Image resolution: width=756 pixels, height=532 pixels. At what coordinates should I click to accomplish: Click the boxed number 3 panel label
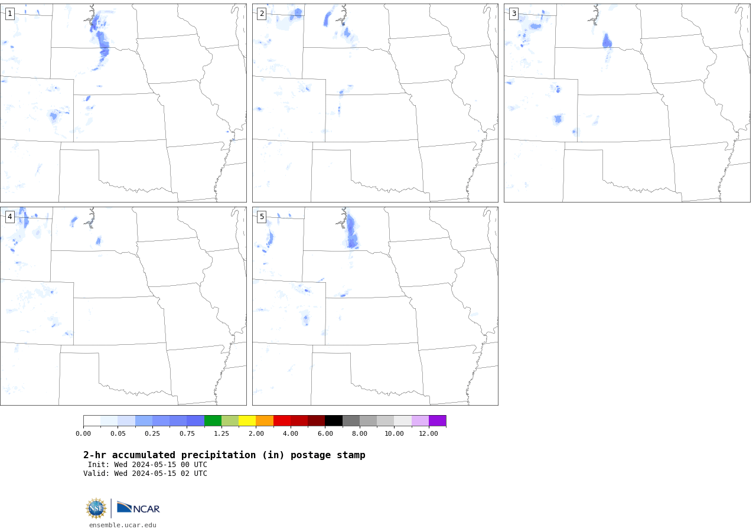click(x=514, y=14)
